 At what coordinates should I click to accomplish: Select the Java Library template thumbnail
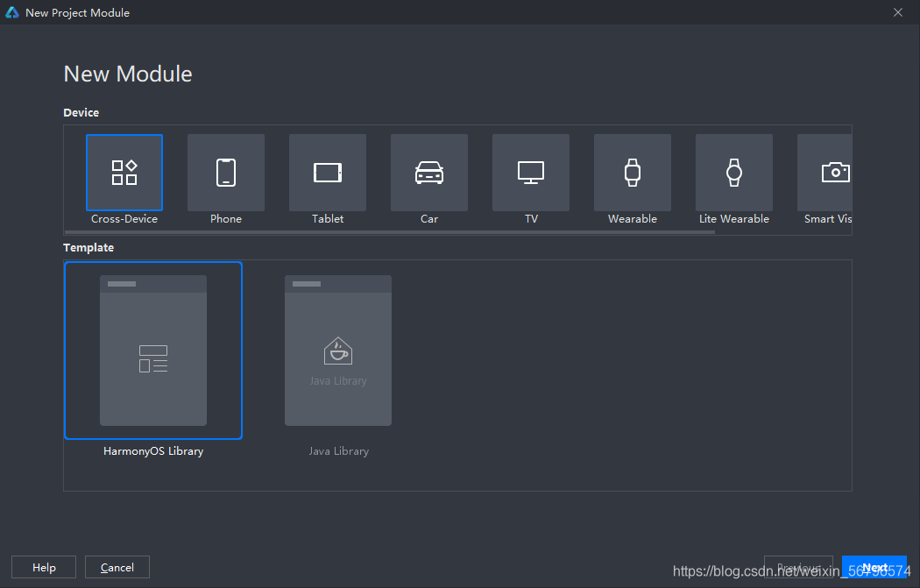338,351
